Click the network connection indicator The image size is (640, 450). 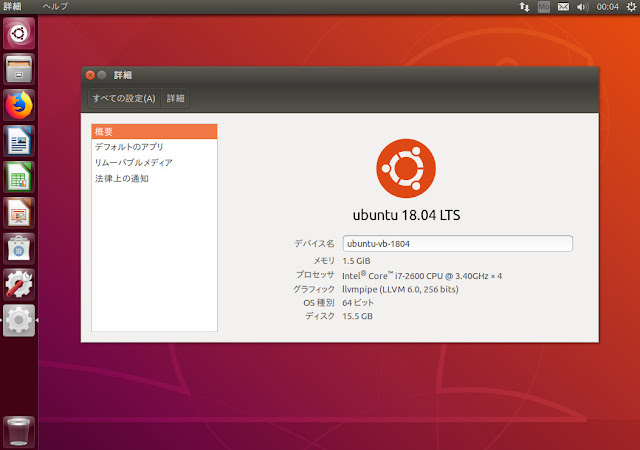pos(524,7)
